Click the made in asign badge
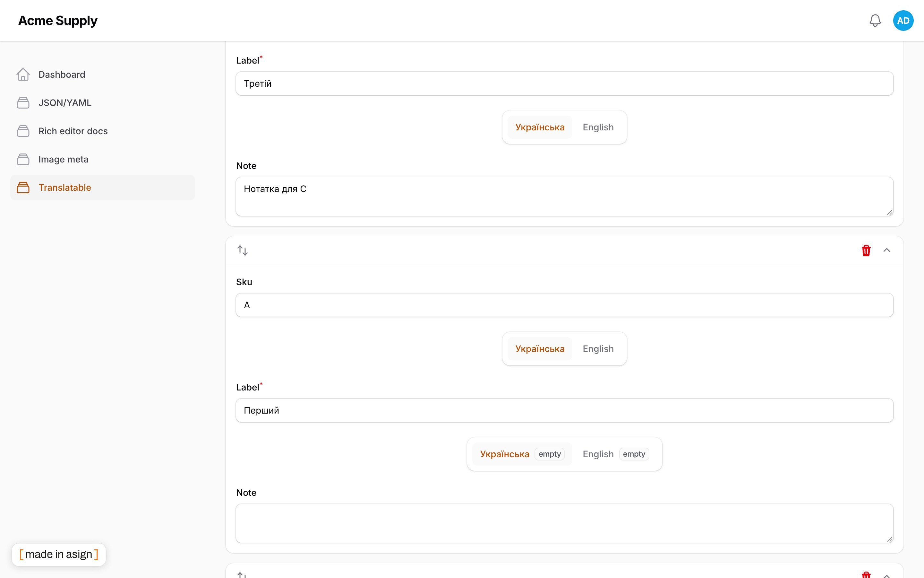The width and height of the screenshot is (924, 578). 59,554
